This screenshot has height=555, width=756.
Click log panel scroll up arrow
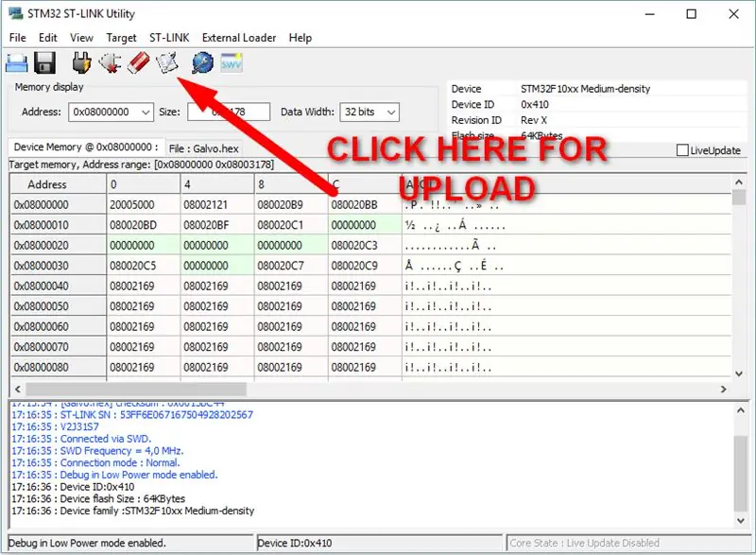[x=741, y=410]
